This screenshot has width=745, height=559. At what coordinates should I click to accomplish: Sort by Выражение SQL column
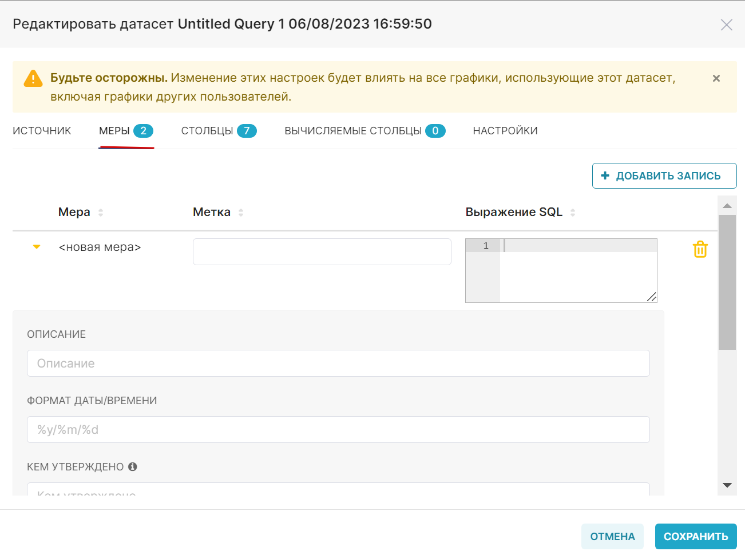click(x=573, y=212)
